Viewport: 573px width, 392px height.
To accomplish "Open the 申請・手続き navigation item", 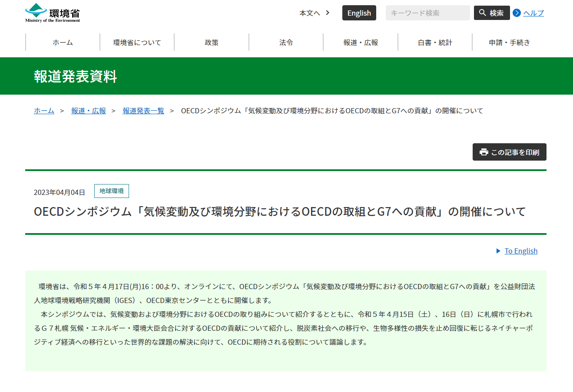I will click(x=509, y=43).
